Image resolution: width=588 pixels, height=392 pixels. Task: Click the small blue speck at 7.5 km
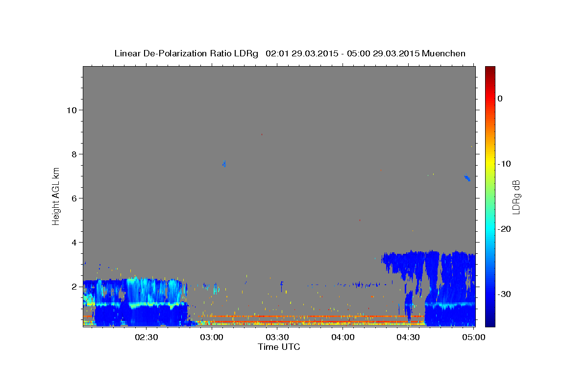tap(224, 164)
